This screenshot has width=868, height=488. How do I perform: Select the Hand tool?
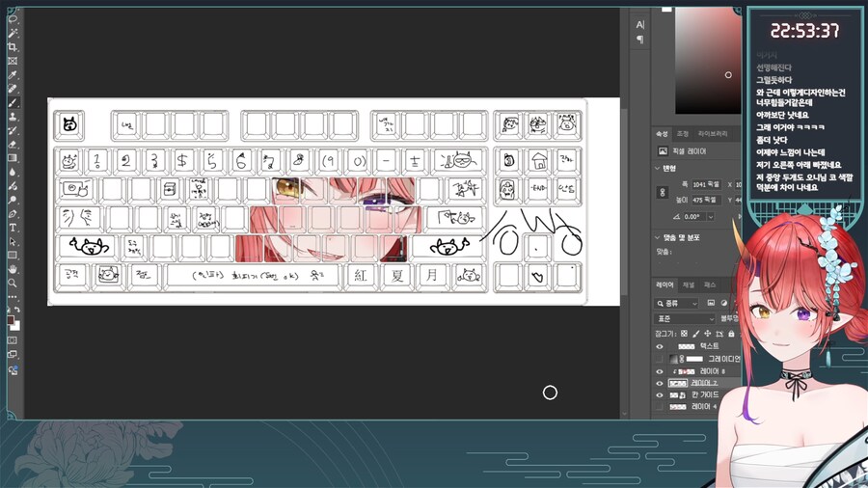coord(13,269)
